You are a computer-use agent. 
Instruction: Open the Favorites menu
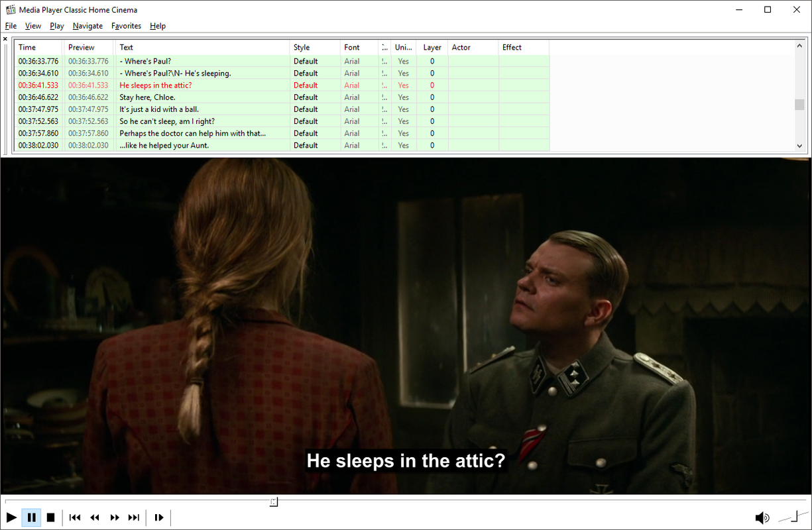point(126,26)
